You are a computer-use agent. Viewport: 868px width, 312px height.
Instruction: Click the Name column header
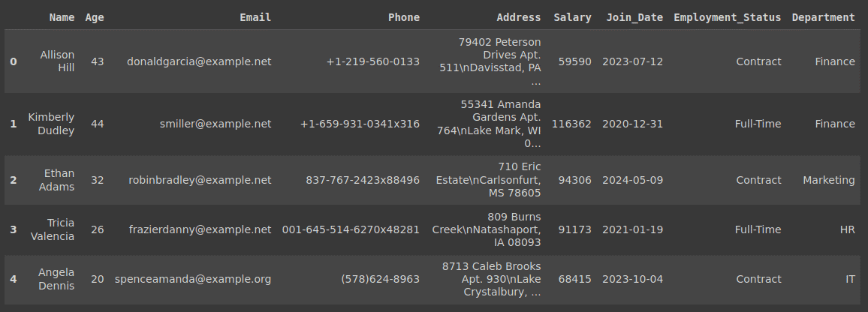(62, 17)
